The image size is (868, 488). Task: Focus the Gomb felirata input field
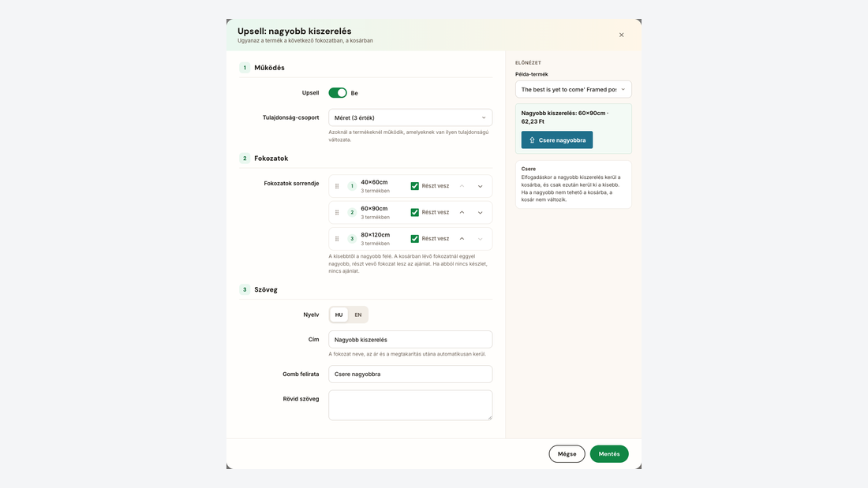(x=410, y=374)
